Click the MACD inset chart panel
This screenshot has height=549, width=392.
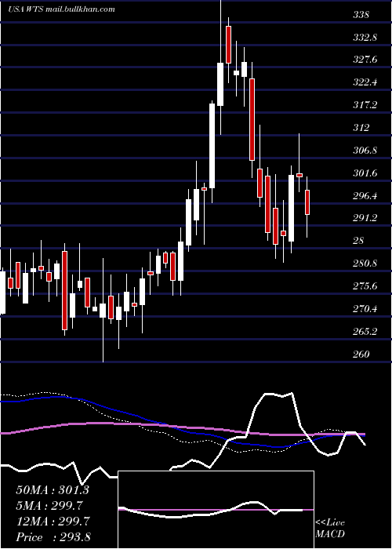[216, 510]
